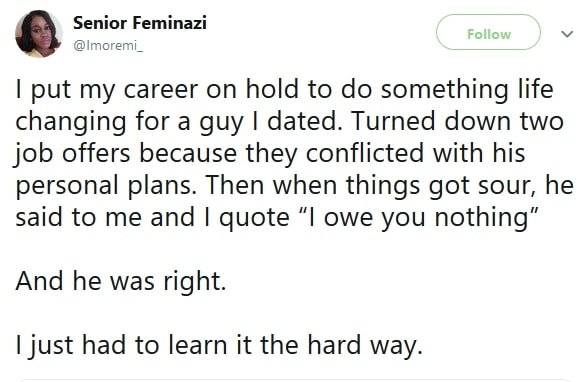Click the word "conflicted" in the tweet
Image resolution: width=584 pixels, height=382 pixels.
[x=365, y=153]
